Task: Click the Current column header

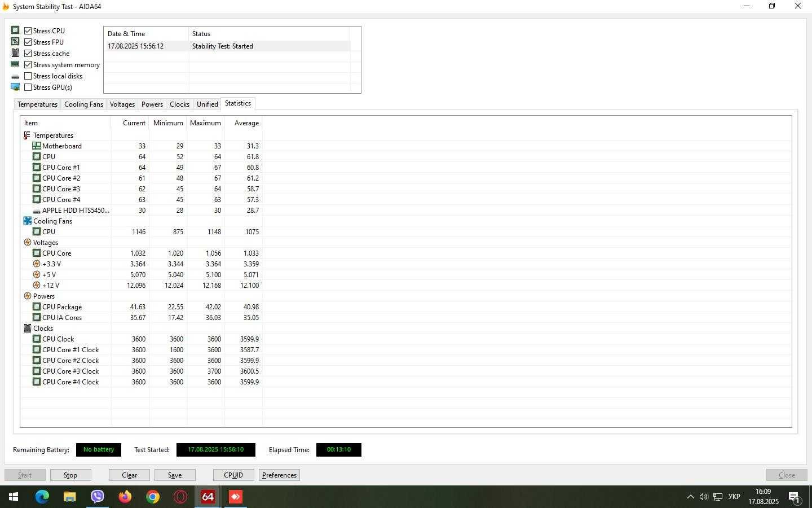Action: (x=130, y=123)
